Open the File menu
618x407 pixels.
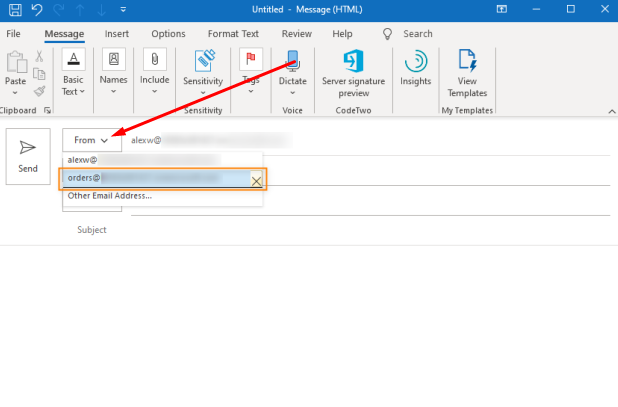(x=13, y=34)
